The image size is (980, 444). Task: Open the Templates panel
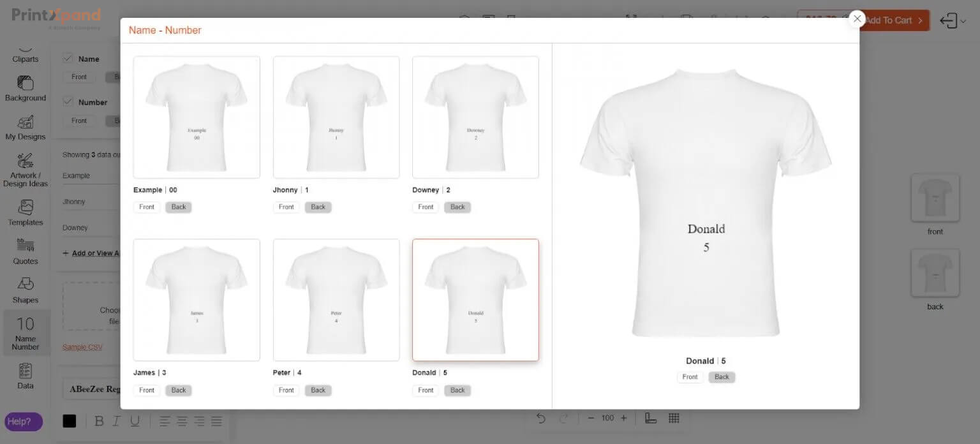[x=25, y=213]
